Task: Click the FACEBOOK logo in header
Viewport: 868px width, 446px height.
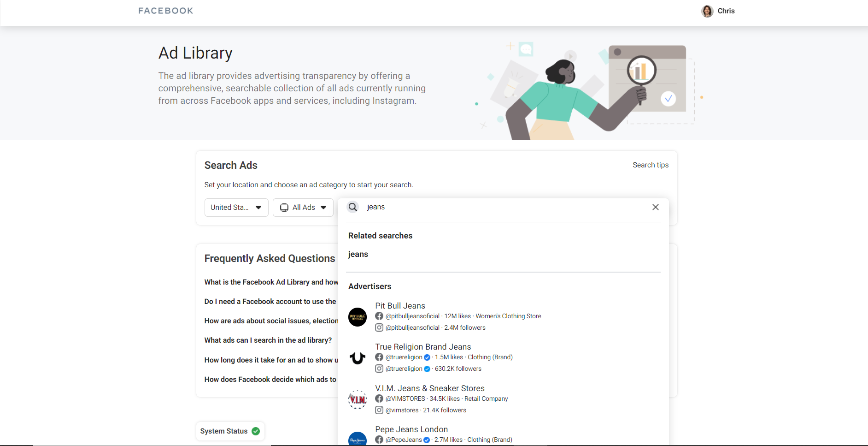Action: pos(165,11)
